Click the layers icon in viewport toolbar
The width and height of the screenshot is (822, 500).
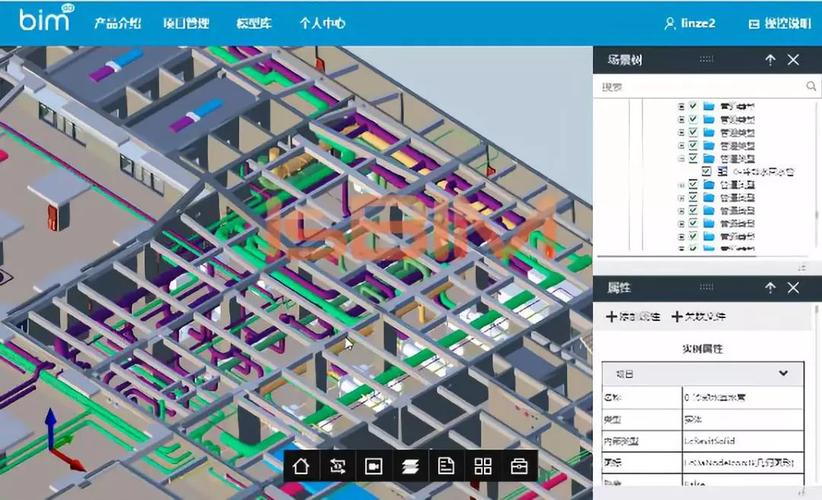[x=410, y=466]
